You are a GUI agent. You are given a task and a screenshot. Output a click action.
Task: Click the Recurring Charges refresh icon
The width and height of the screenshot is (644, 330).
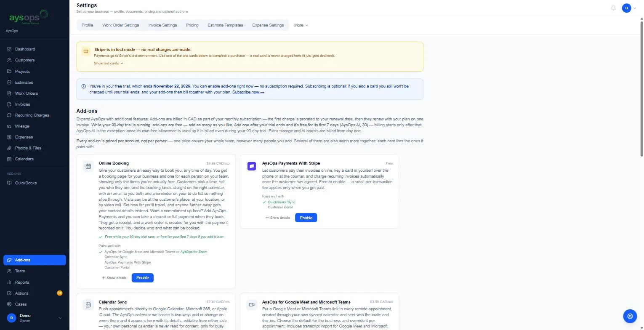point(9,115)
